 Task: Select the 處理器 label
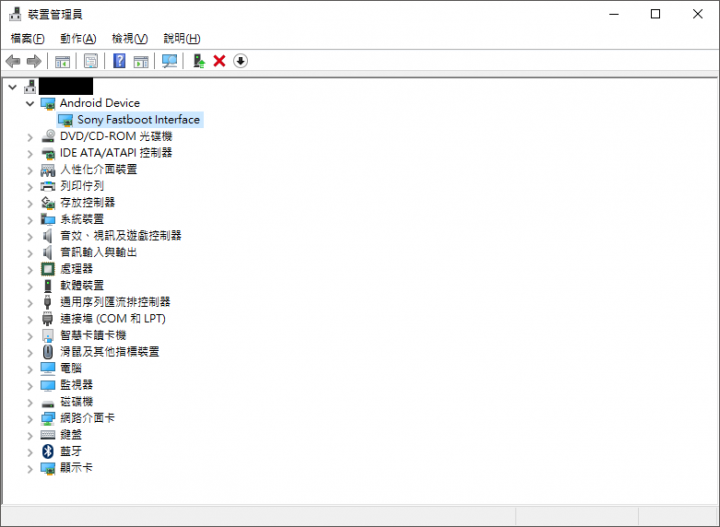click(x=77, y=269)
